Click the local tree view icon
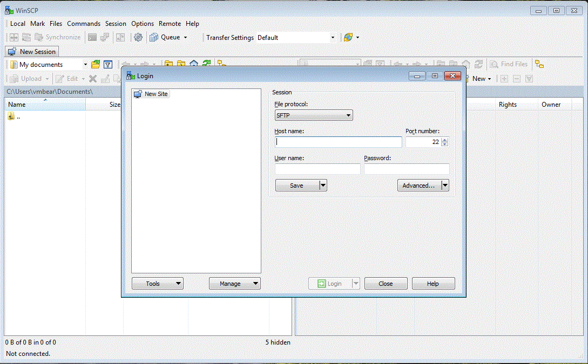 click(x=221, y=63)
